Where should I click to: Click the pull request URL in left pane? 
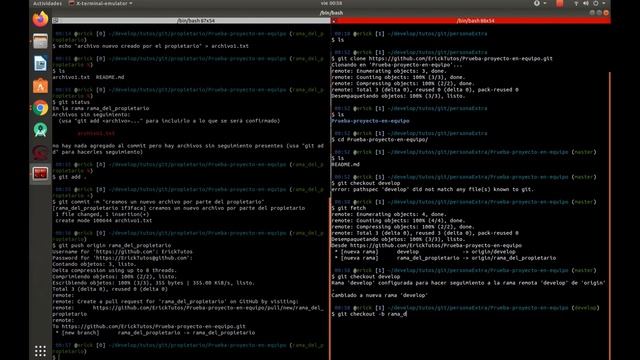point(208,308)
